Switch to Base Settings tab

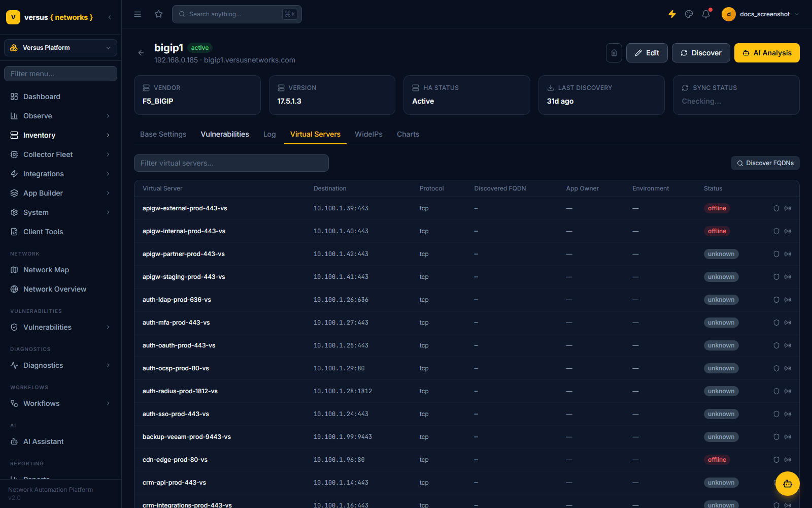pyautogui.click(x=163, y=134)
